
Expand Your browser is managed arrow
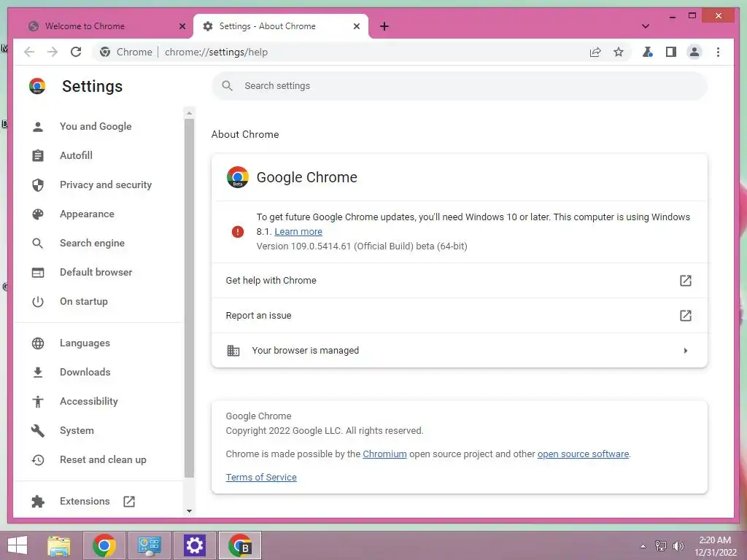(685, 351)
